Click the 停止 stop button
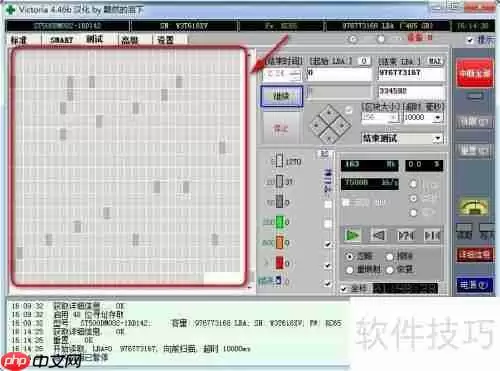The image size is (500, 371). coord(281,128)
